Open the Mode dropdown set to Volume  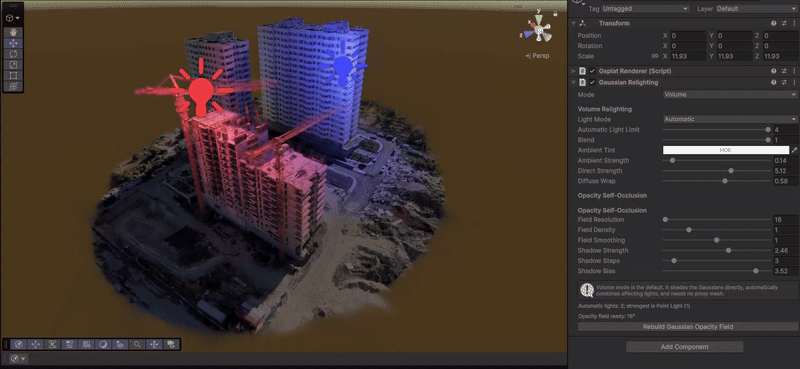click(730, 94)
